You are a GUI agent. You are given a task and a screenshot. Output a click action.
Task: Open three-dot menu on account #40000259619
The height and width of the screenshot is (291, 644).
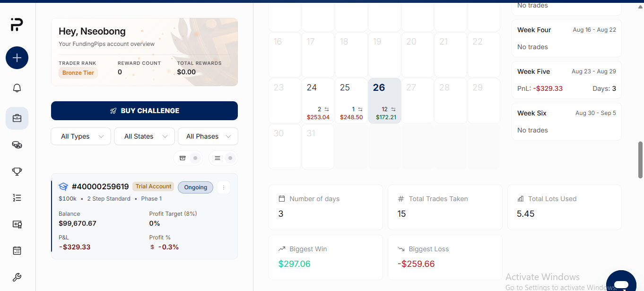click(224, 187)
